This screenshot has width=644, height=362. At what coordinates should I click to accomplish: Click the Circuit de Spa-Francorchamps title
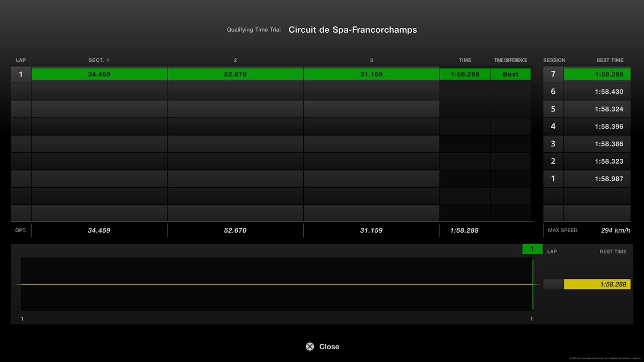click(353, 29)
